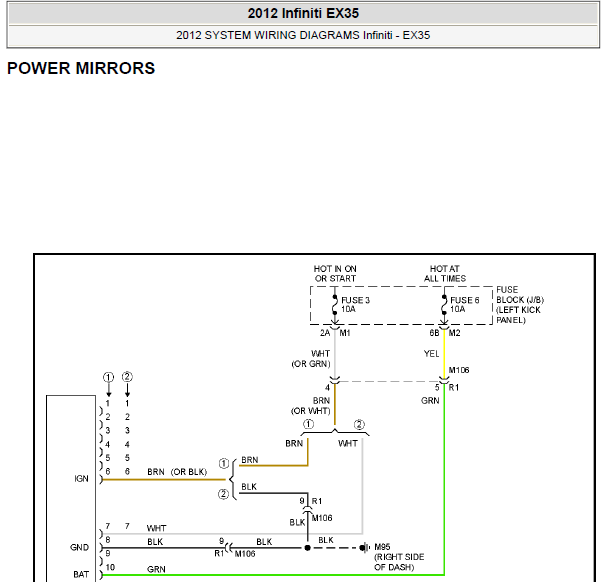
Task: Select the '2012 SYSTEM WIRING DIAGRAMS' subtitle line
Action: [303, 35]
